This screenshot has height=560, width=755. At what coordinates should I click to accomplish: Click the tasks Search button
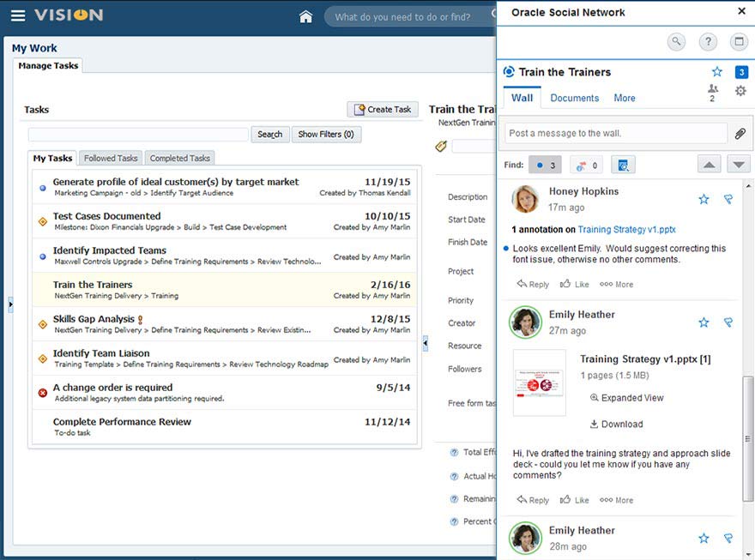270,135
